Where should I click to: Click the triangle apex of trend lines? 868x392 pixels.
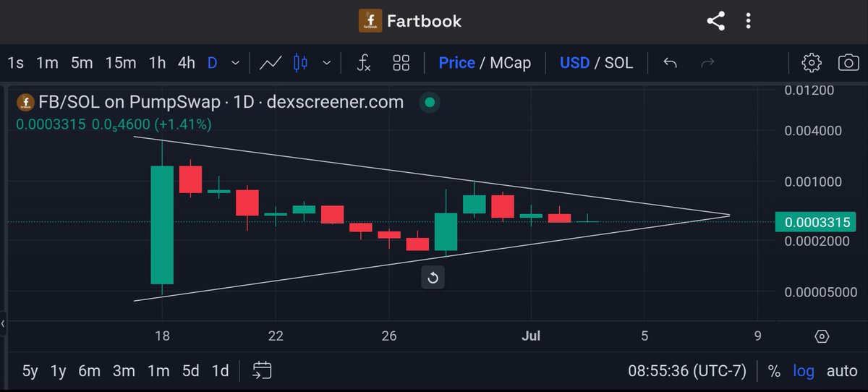[x=729, y=215]
